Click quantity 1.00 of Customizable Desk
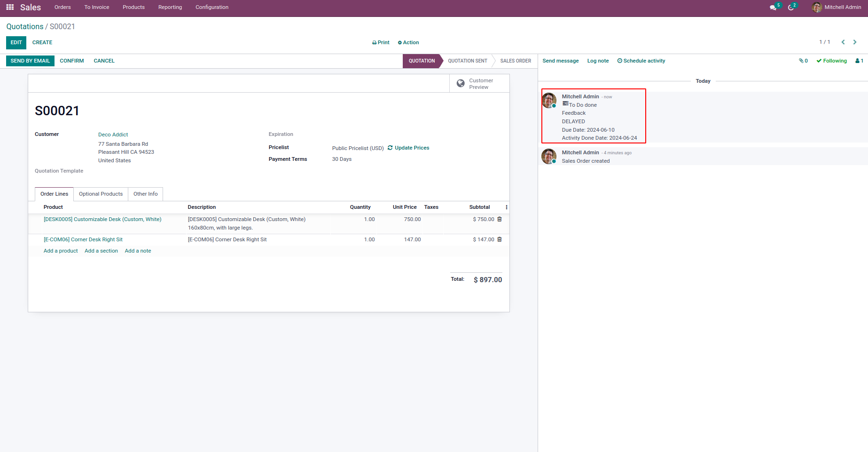This screenshot has width=868, height=452. point(369,219)
